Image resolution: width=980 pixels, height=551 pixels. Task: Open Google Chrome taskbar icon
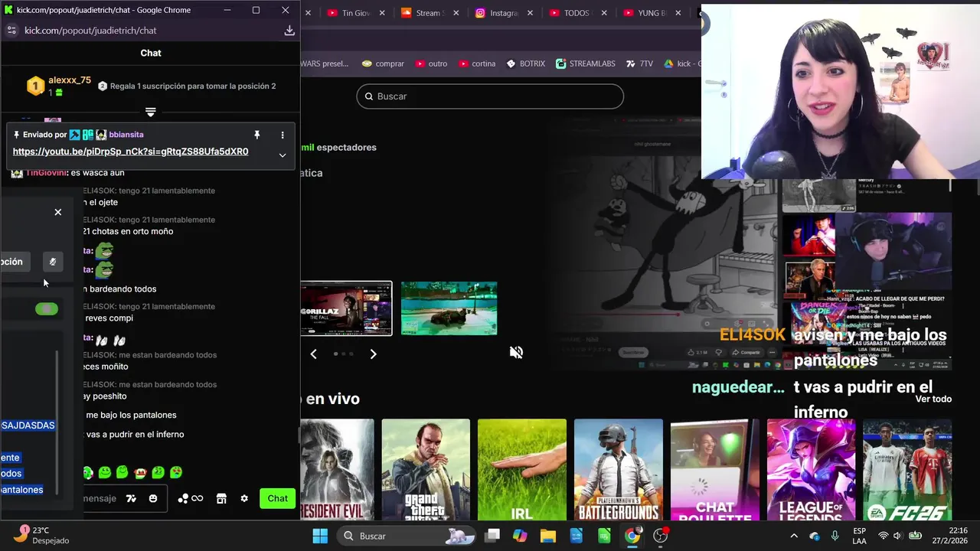coord(632,536)
